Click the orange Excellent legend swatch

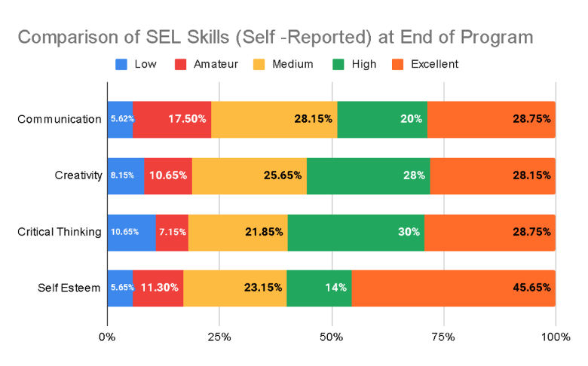[398, 64]
